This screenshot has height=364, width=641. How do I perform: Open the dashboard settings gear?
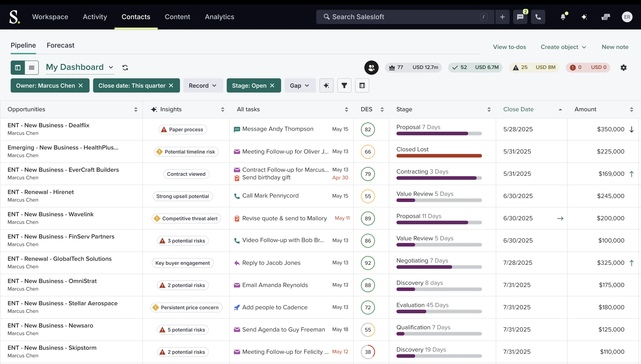(x=623, y=67)
